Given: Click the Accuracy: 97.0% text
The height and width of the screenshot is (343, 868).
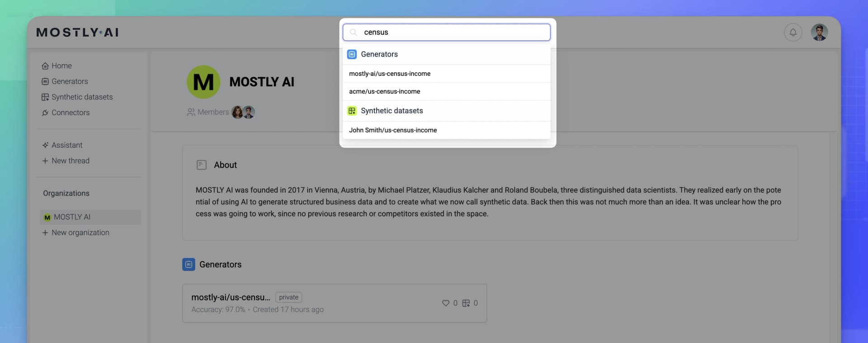Looking at the screenshot, I should pyautogui.click(x=218, y=310).
